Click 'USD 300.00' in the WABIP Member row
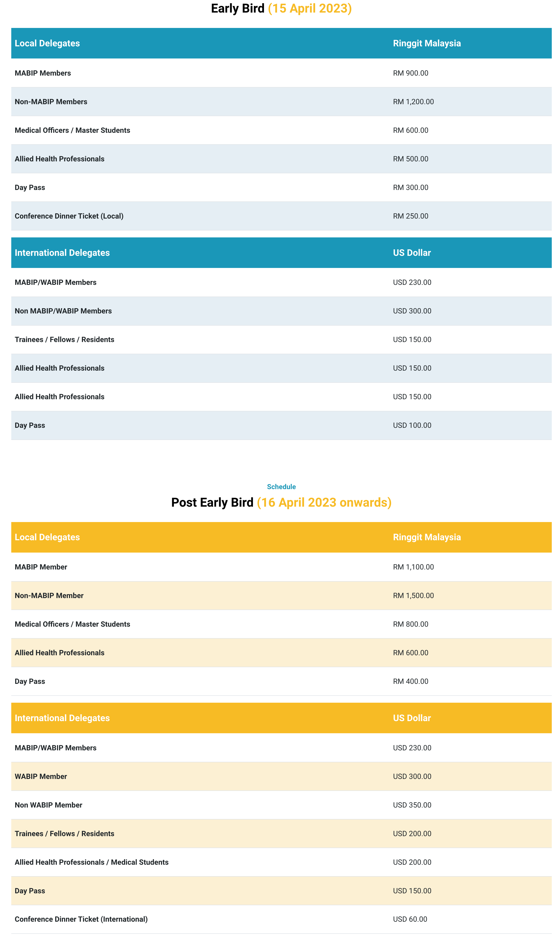This screenshot has height=944, width=560. [412, 776]
